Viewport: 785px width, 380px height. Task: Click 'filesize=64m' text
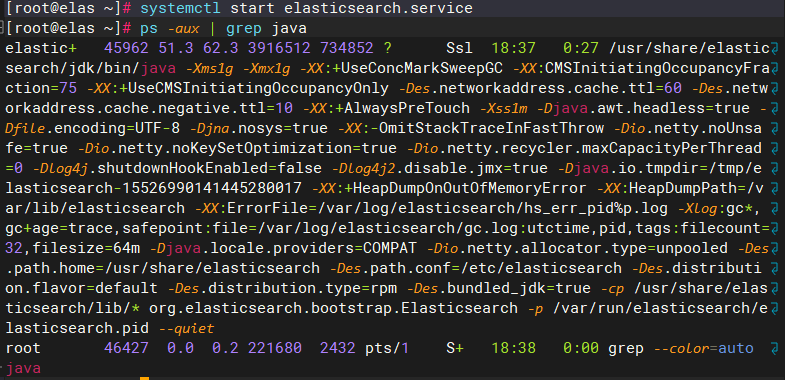pos(86,248)
